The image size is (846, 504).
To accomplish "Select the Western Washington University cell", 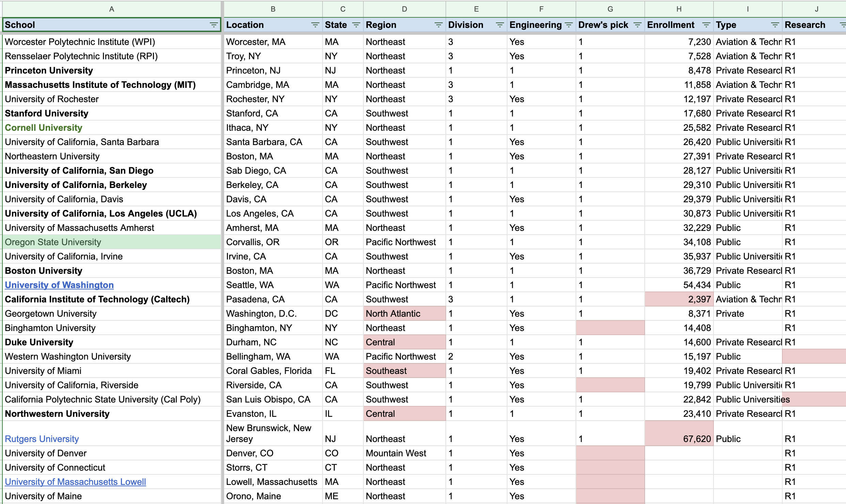I will (112, 357).
